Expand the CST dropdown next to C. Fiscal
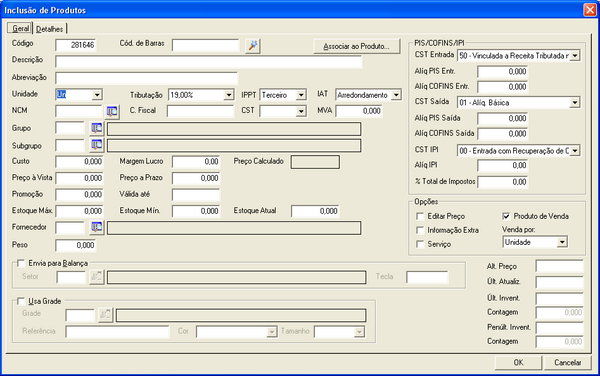The image size is (600, 376). pyautogui.click(x=301, y=111)
